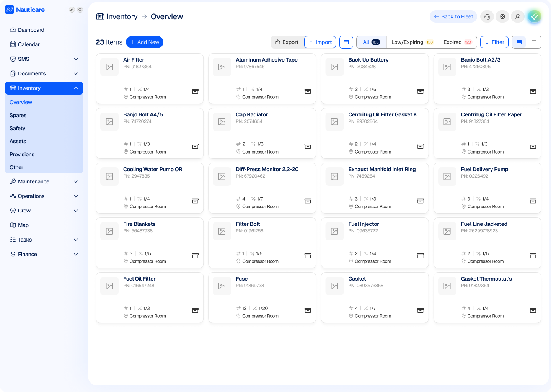Collapse sidebar using double-chevron icon
This screenshot has width=551, height=392.
(x=80, y=10)
